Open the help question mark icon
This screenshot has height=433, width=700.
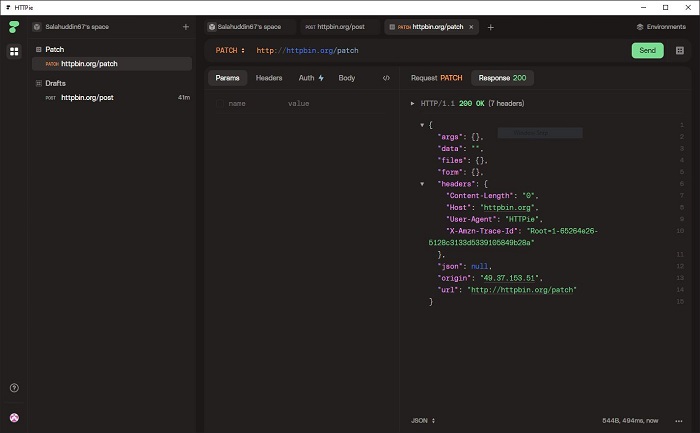[x=14, y=388]
